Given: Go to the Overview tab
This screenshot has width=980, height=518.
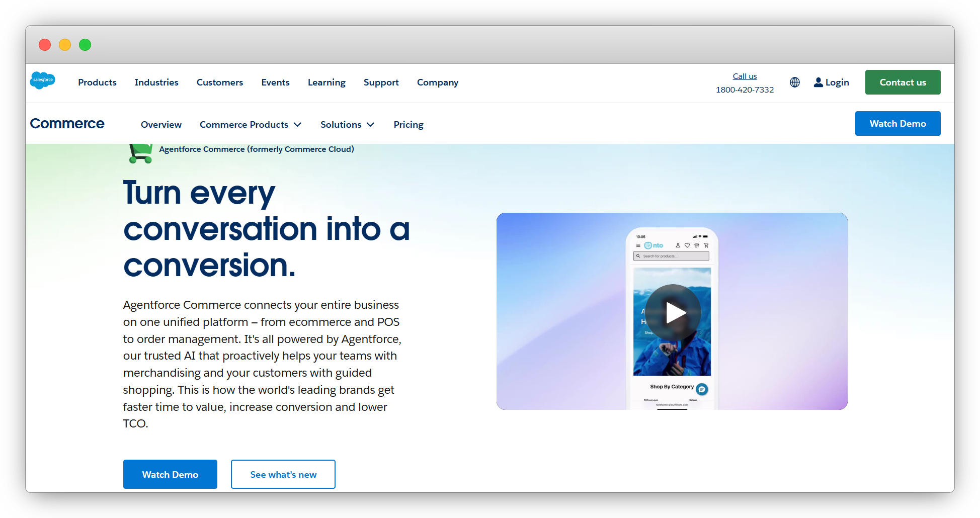Looking at the screenshot, I should (x=161, y=124).
